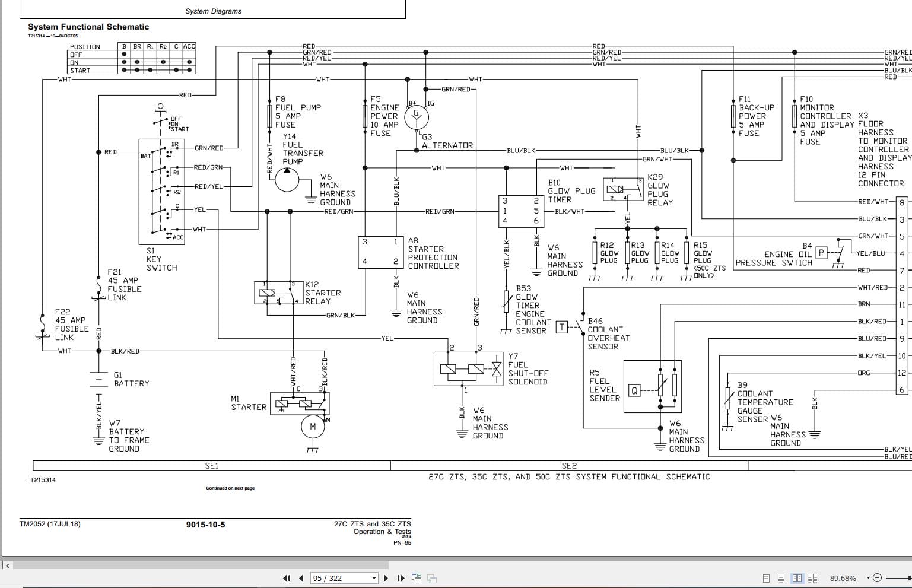Image resolution: width=912 pixels, height=588 pixels.
Task: Open the zoom percentage dropdown
Action: [x=867, y=578]
